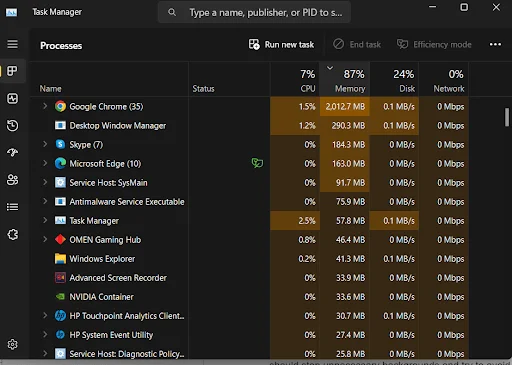Viewport: 512px width, 365px height.
Task: Click the search box for name, publisher, PID
Action: click(254, 13)
